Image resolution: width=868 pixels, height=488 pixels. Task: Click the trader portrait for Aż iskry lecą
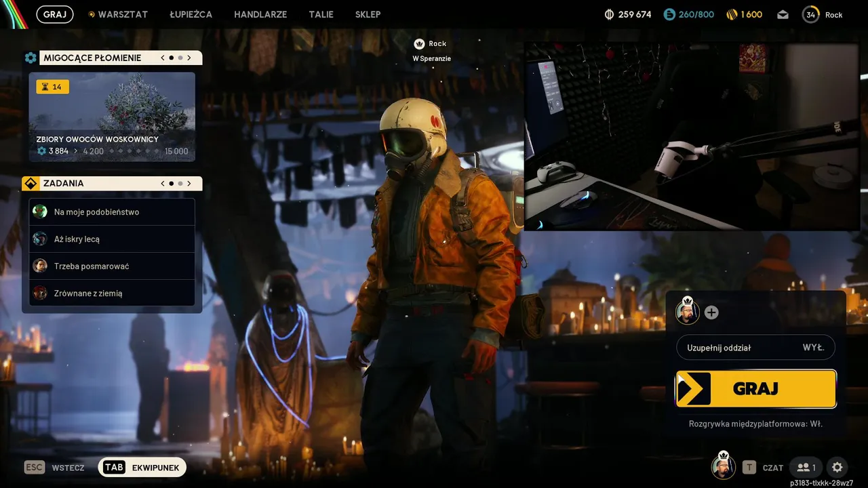[40, 239]
